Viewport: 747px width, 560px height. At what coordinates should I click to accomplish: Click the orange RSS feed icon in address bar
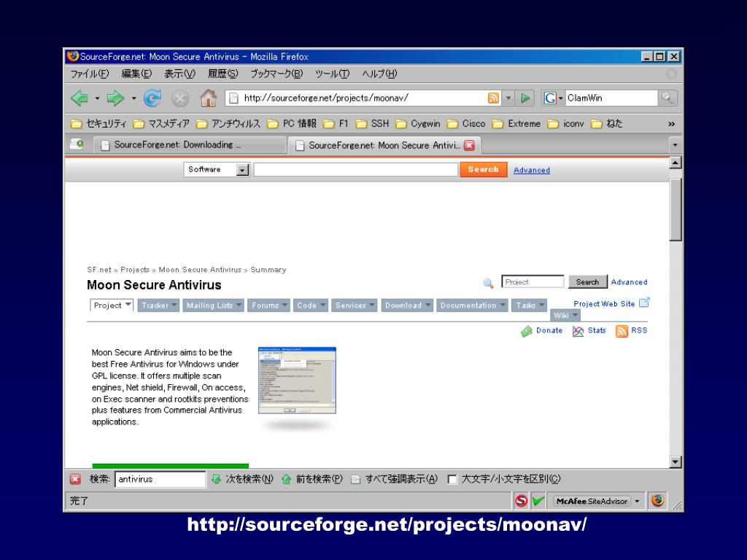point(494,98)
